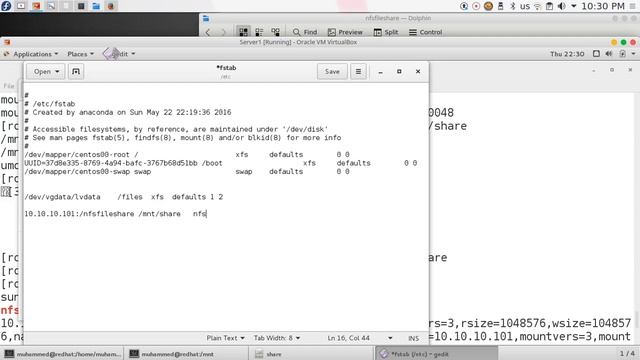Expand the Open dropdown in gedit
The width and height of the screenshot is (640, 360).
point(46,71)
